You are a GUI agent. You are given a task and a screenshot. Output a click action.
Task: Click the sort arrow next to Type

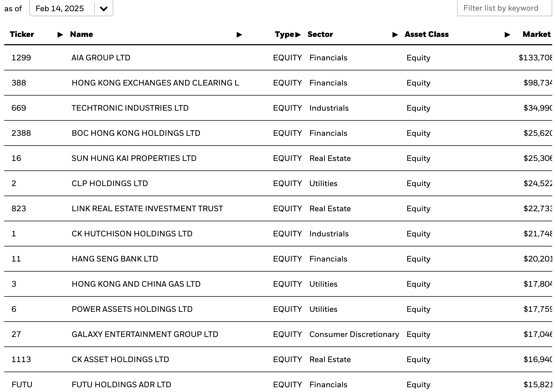tap(298, 35)
